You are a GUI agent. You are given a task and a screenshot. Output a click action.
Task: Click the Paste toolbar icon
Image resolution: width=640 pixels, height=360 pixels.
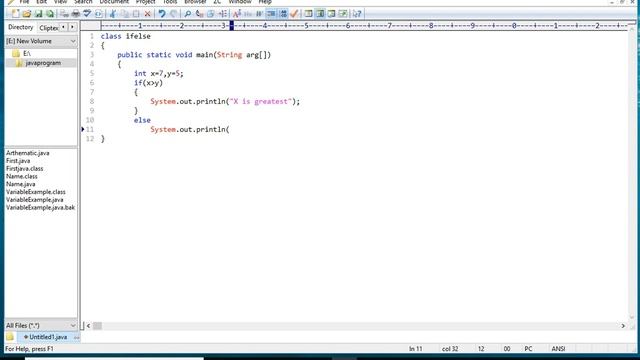point(137,14)
